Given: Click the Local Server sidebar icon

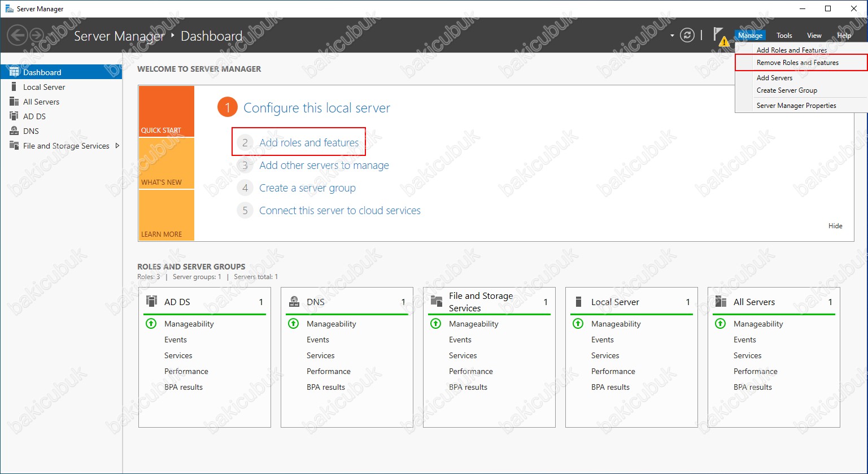Looking at the screenshot, I should pos(14,86).
